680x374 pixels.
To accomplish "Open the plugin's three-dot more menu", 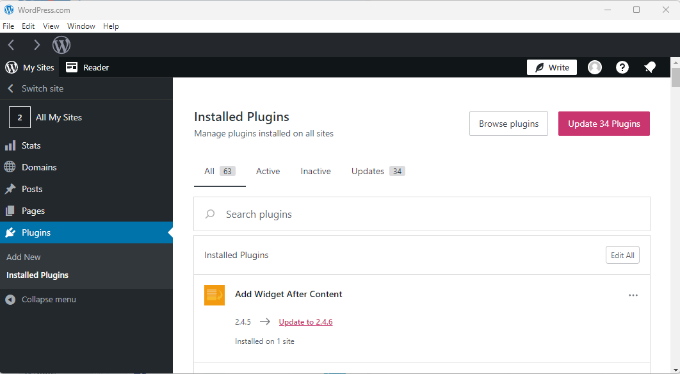I will (633, 295).
